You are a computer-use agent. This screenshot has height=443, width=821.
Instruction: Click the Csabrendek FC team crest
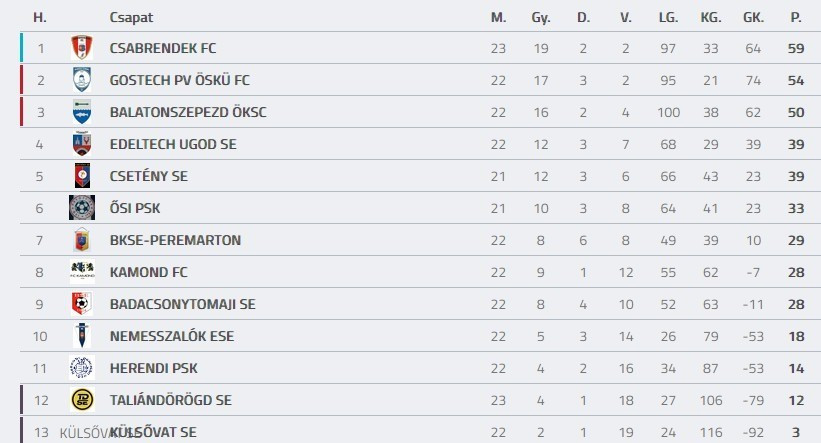point(81,48)
